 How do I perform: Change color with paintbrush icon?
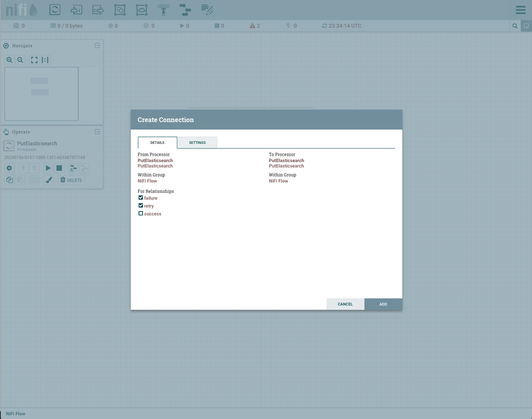coord(49,180)
